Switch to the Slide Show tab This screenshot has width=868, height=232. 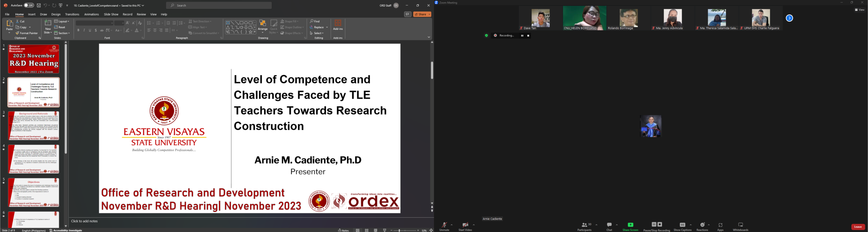click(x=111, y=14)
